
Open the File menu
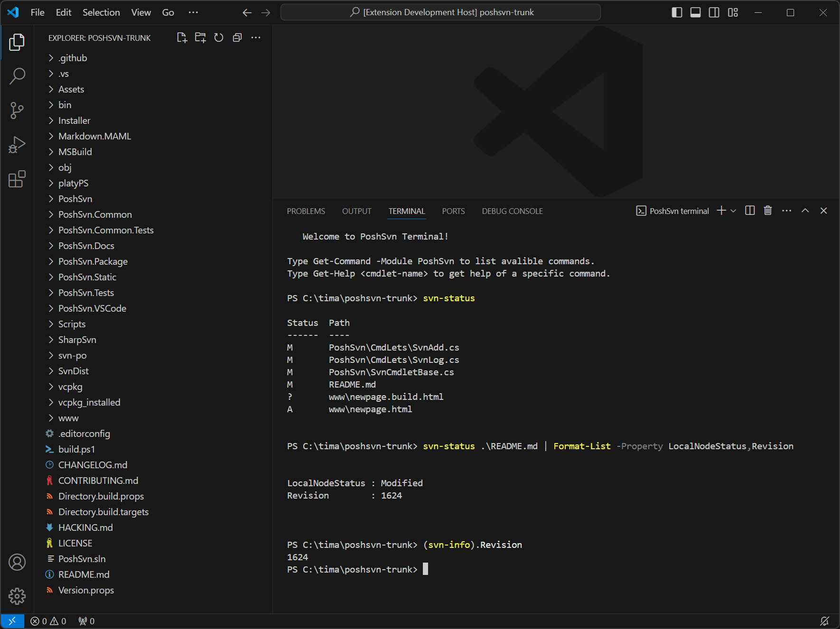pyautogui.click(x=37, y=12)
